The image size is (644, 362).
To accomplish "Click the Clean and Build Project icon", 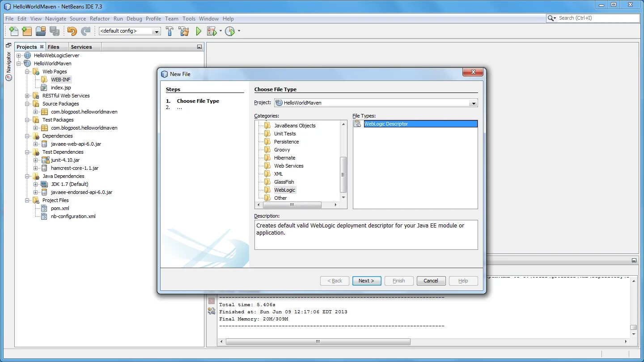I will coord(184,31).
